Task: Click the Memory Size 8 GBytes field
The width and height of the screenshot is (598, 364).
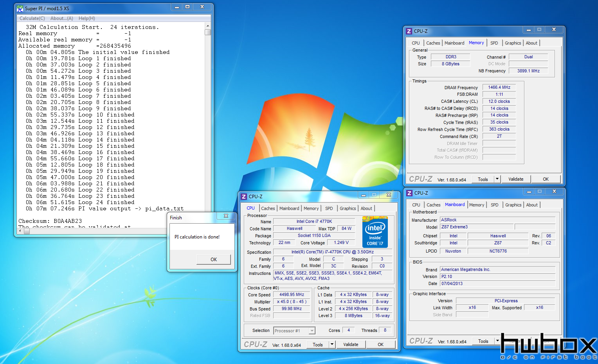Action: click(450, 64)
